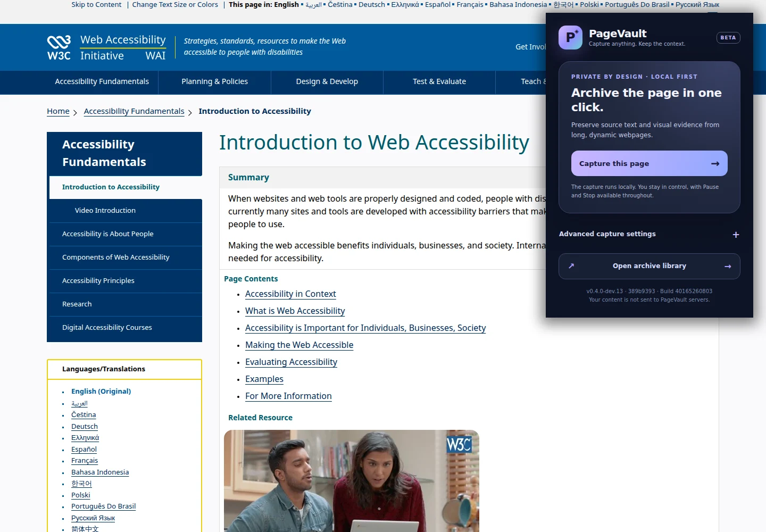
Task: Select Español in translations list
Action: [x=84, y=450]
